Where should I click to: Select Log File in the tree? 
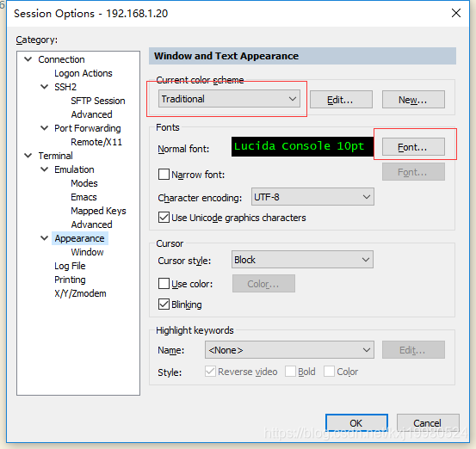click(70, 266)
